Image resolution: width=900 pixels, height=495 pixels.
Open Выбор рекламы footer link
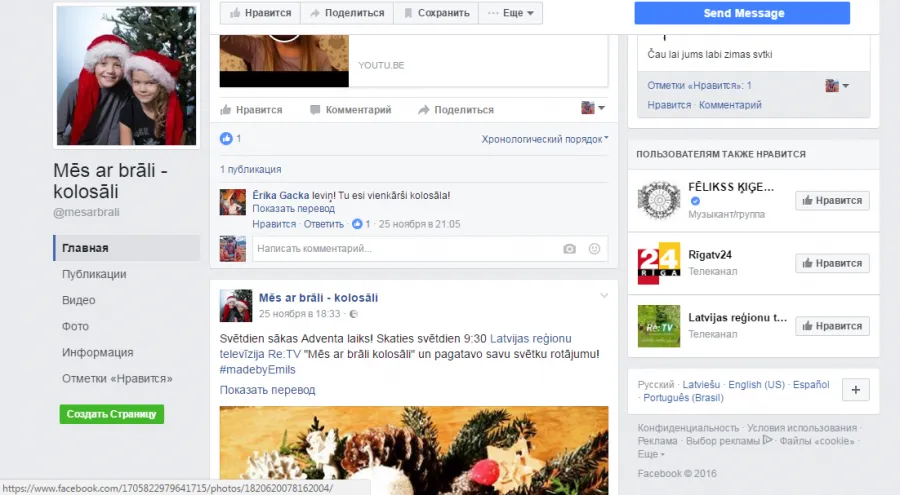[x=729, y=441]
